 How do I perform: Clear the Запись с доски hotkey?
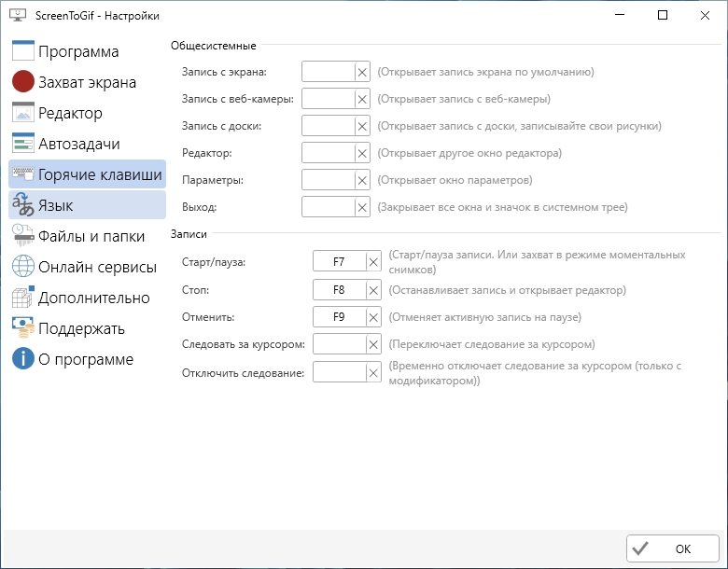point(362,126)
